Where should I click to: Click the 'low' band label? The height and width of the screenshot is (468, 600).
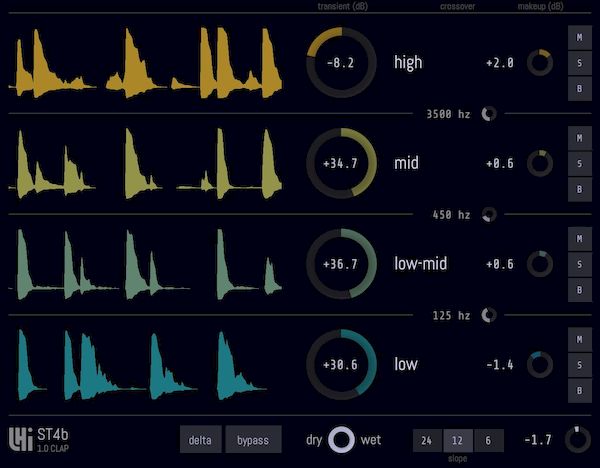click(x=406, y=364)
